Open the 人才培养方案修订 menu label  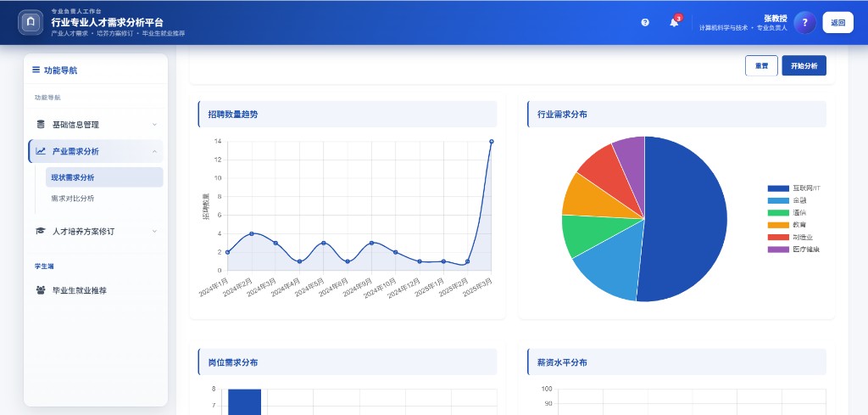click(83, 231)
